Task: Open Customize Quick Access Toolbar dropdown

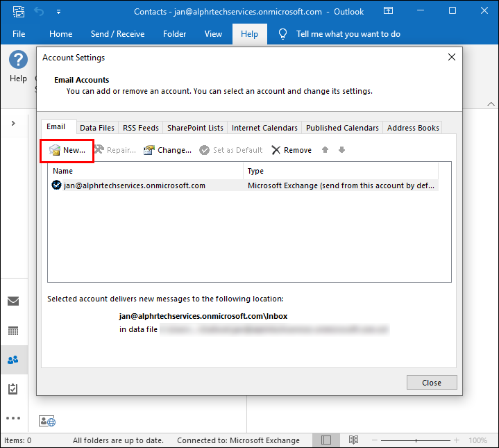Action: 58,12
